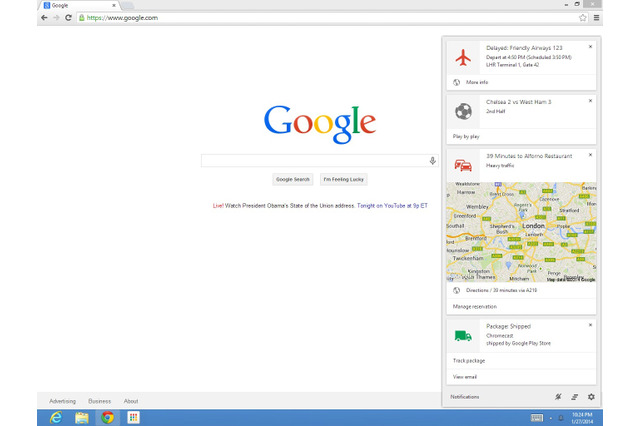This screenshot has height=426, width=640.
Task: Select the Google tab
Action: coord(80,5)
